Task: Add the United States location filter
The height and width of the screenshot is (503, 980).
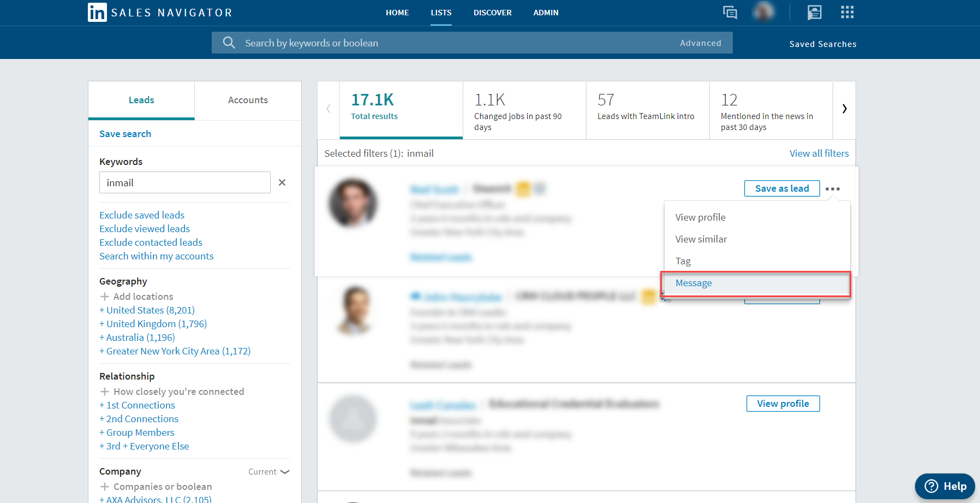Action: click(147, 310)
